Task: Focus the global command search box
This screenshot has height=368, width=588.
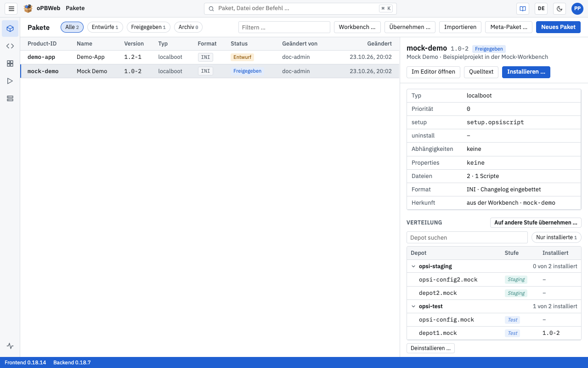Action: (300, 8)
